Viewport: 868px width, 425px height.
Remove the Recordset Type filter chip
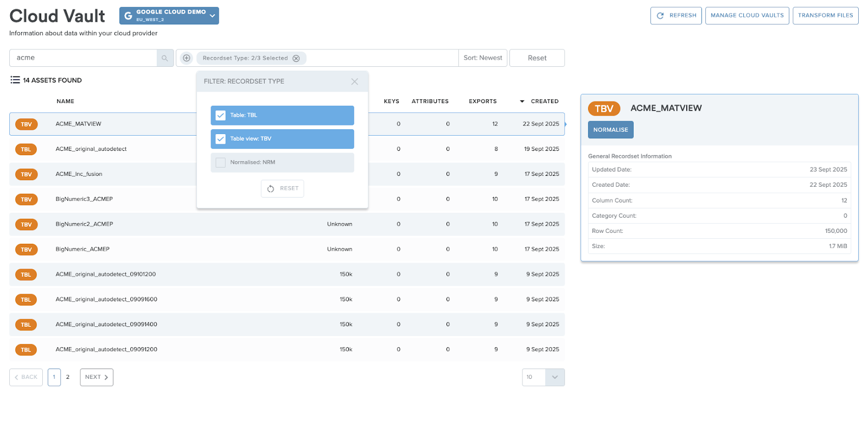[x=296, y=59]
